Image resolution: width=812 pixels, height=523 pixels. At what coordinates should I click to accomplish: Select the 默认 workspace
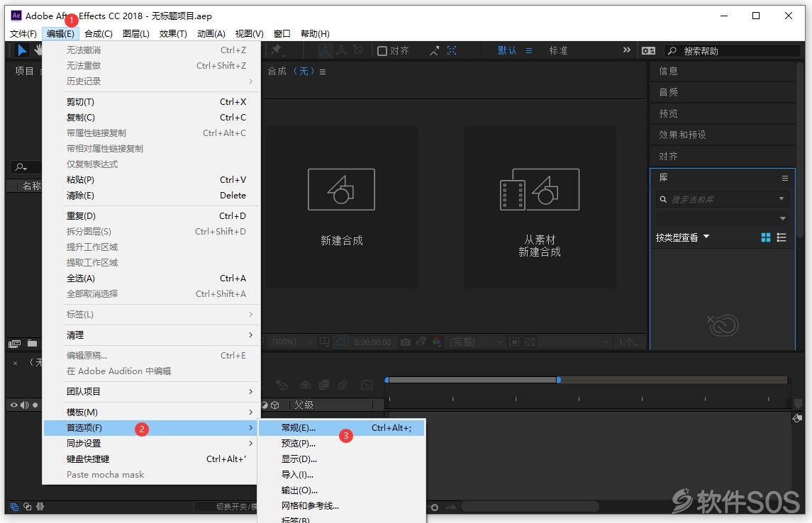click(x=507, y=51)
